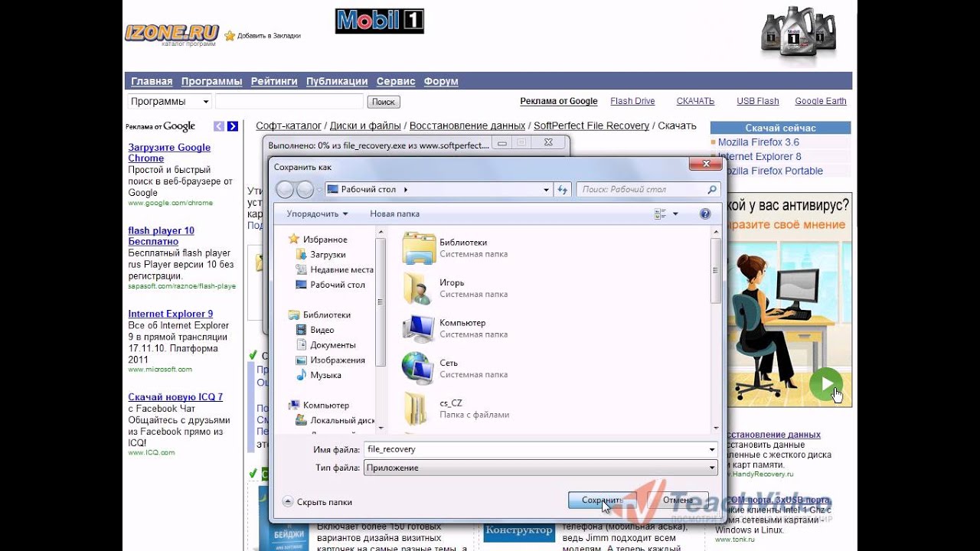Click the Восстановление данных breadcrumb link
Viewport: 980px width, 551px height.
pyautogui.click(x=467, y=126)
